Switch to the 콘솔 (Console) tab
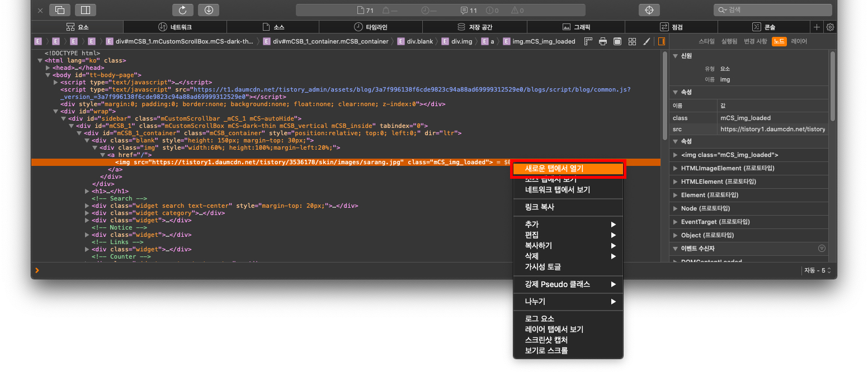 click(764, 27)
